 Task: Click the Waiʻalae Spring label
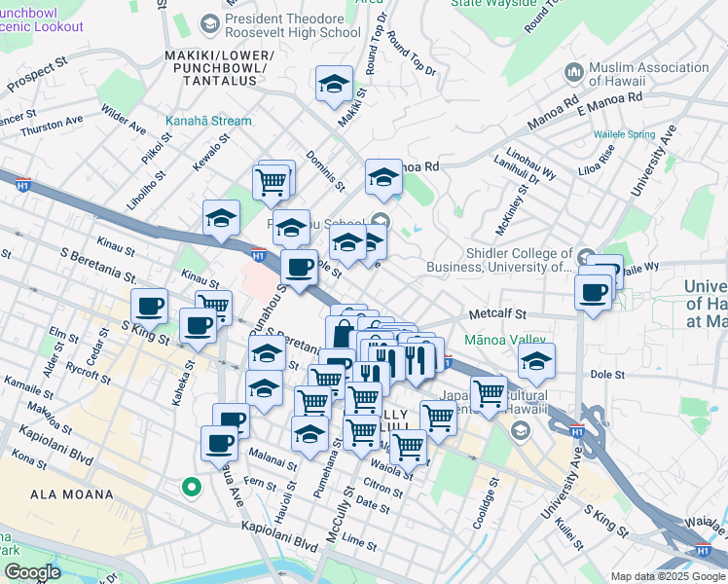pos(624,134)
